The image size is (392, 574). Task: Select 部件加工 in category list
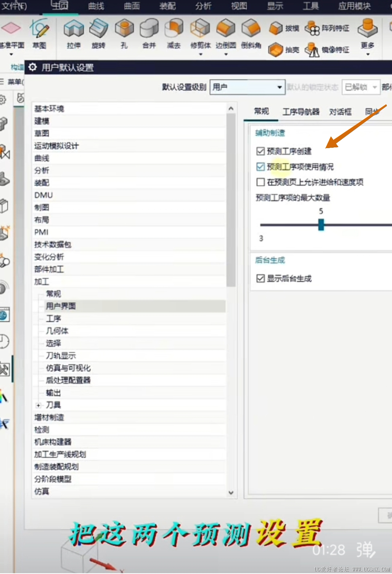point(129,269)
